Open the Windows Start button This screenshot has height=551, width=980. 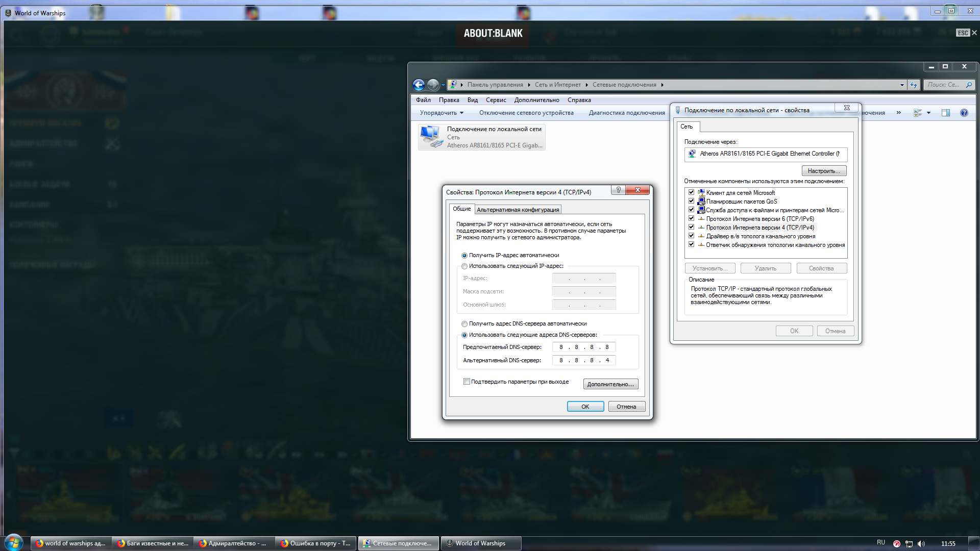tap(14, 543)
